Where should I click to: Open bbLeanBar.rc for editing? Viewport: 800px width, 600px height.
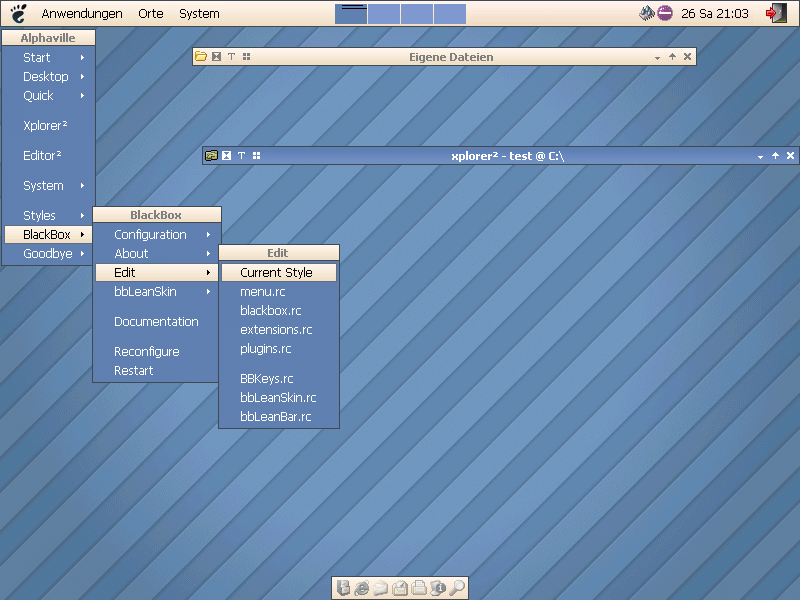coord(279,416)
